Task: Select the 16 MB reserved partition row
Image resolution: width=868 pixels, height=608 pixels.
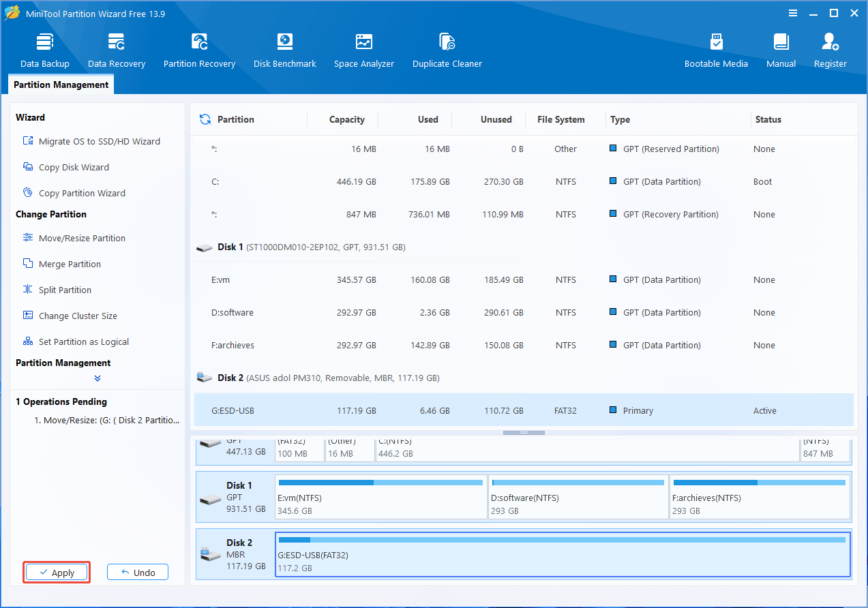Action: click(x=524, y=149)
